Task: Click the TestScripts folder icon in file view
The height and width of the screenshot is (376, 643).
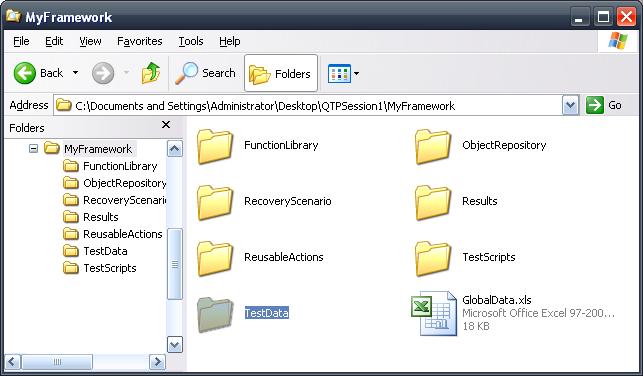Action: (433, 258)
